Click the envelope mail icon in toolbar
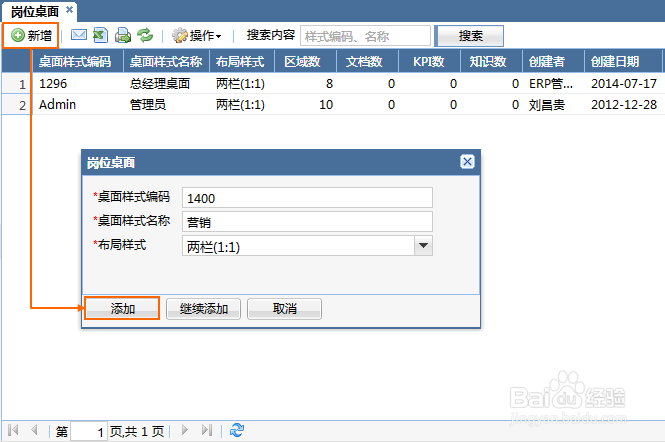Viewport: 665px width, 442px height. tap(79, 35)
